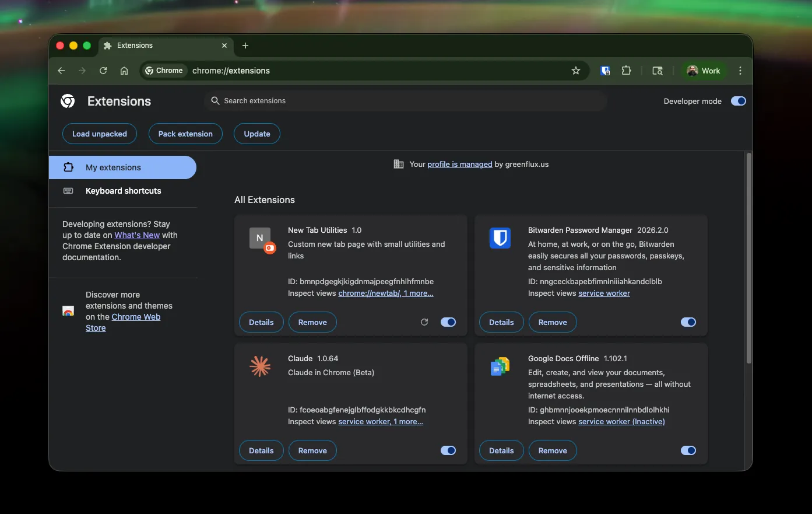Click the Load unpacked button
Viewport: 812px width, 514px height.
click(x=99, y=134)
